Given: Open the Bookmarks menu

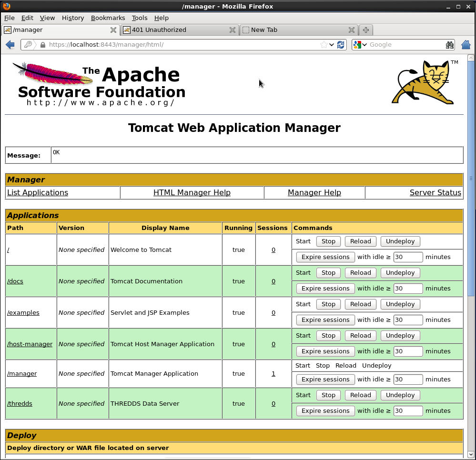Looking at the screenshot, I should coord(108,18).
